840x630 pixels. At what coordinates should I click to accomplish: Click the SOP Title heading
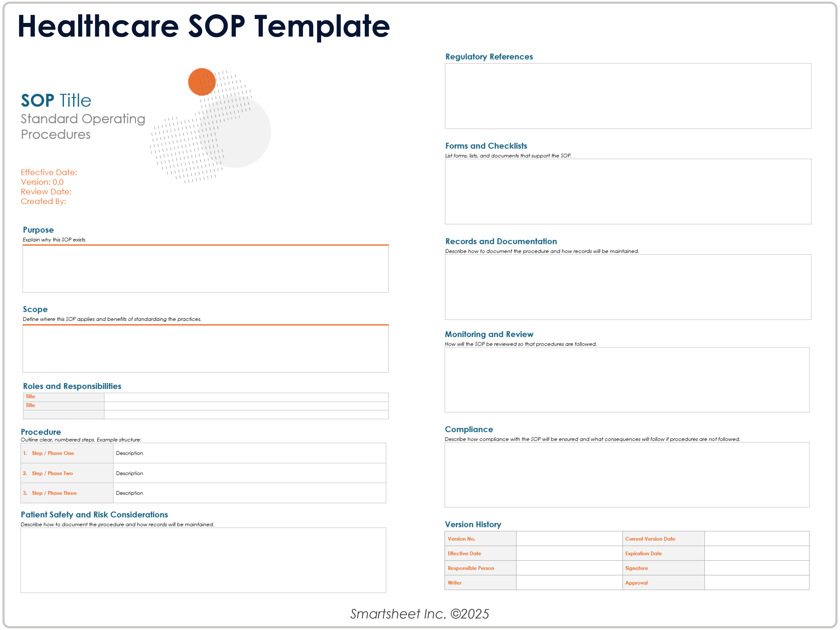click(55, 100)
